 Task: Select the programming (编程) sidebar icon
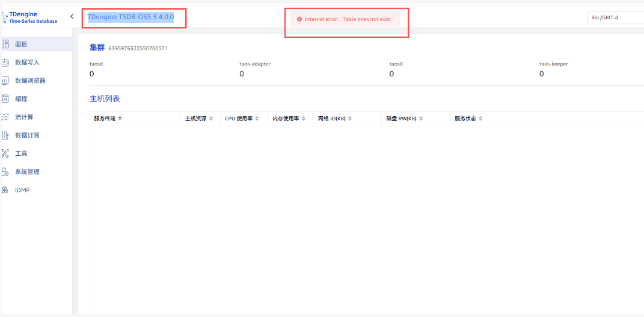[5, 99]
